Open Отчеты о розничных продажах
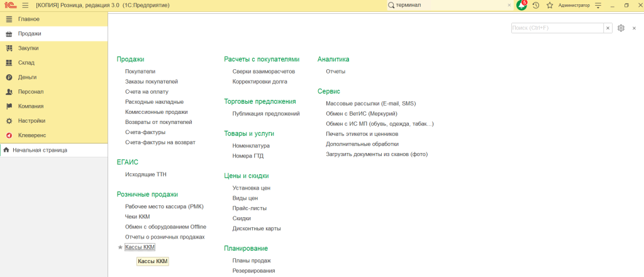The height and width of the screenshot is (277, 644). (x=165, y=237)
